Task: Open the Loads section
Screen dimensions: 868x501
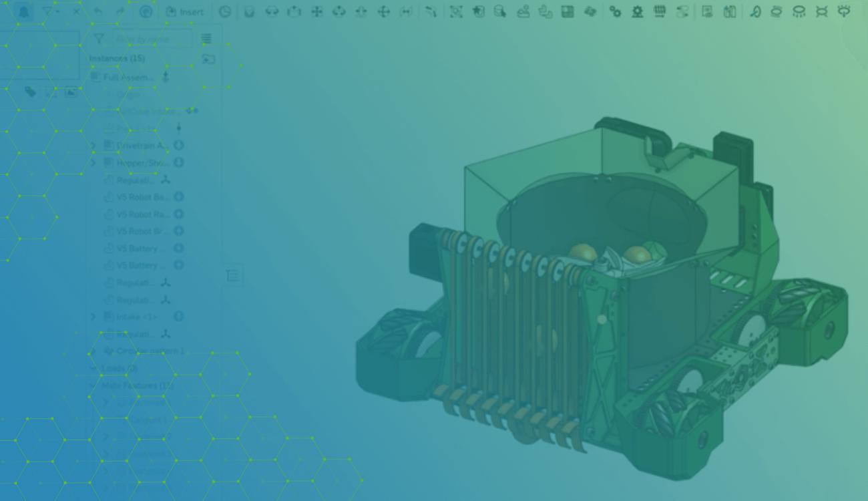Action: click(93, 367)
